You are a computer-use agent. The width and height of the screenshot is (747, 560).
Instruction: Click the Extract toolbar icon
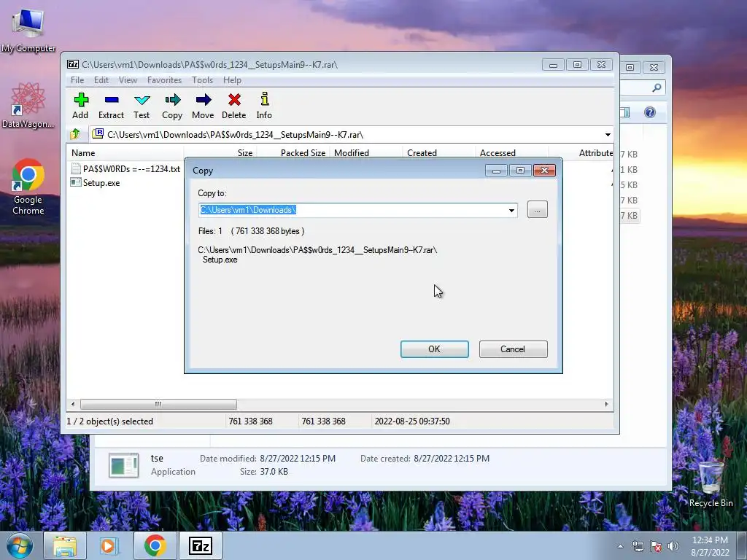coord(111,106)
